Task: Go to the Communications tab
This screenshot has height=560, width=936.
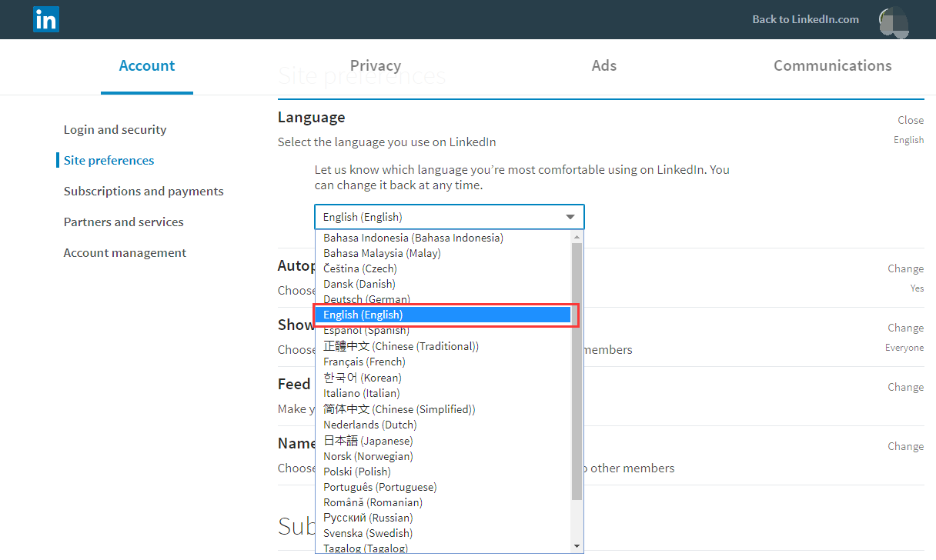Action: pyautogui.click(x=832, y=66)
